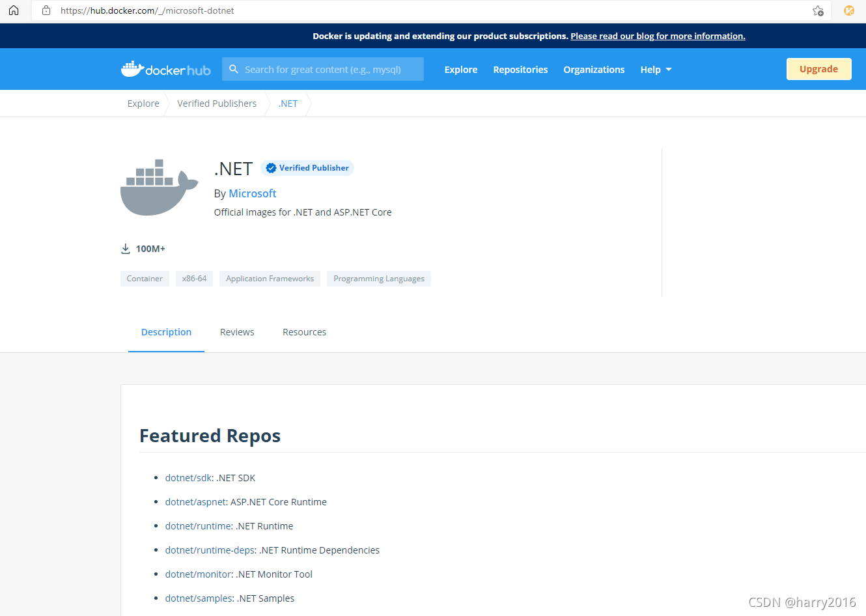866x616 pixels.
Task: Click the download count icon
Action: click(x=126, y=249)
